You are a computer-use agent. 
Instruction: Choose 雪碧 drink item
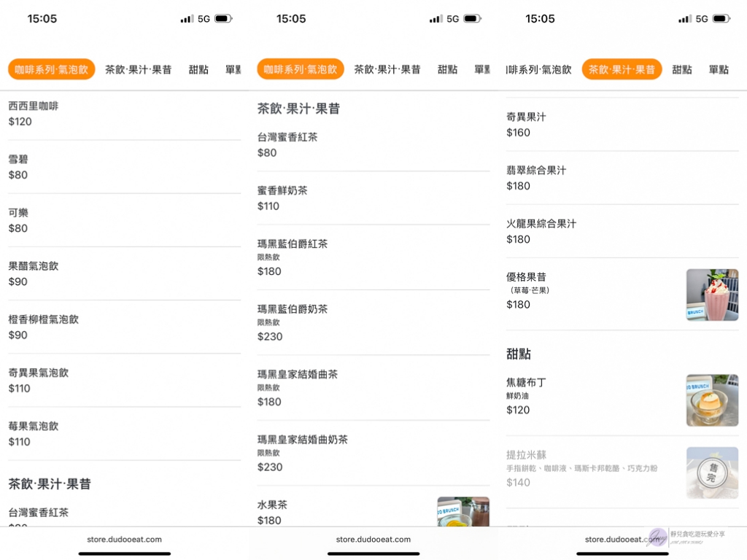click(124, 167)
